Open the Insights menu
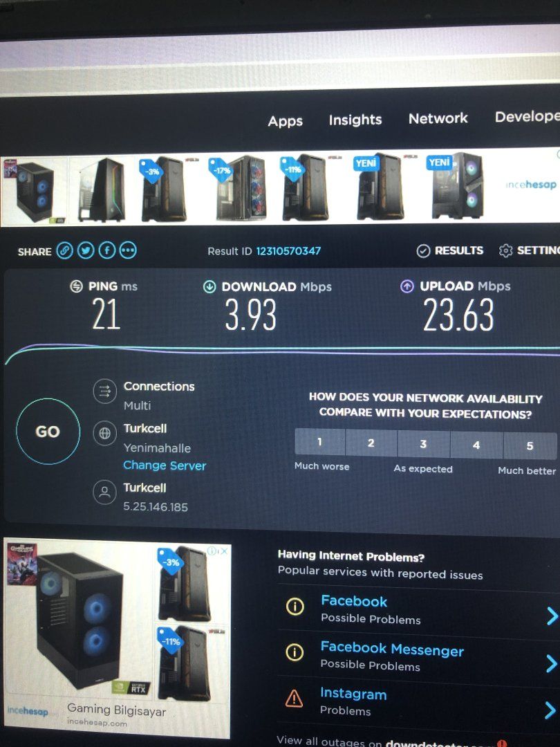 [x=355, y=120]
